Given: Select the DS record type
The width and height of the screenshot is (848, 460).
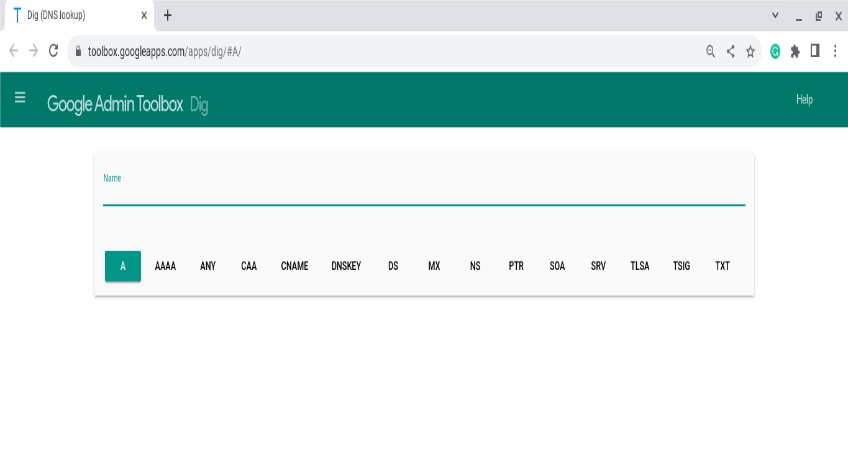Looking at the screenshot, I should [393, 266].
